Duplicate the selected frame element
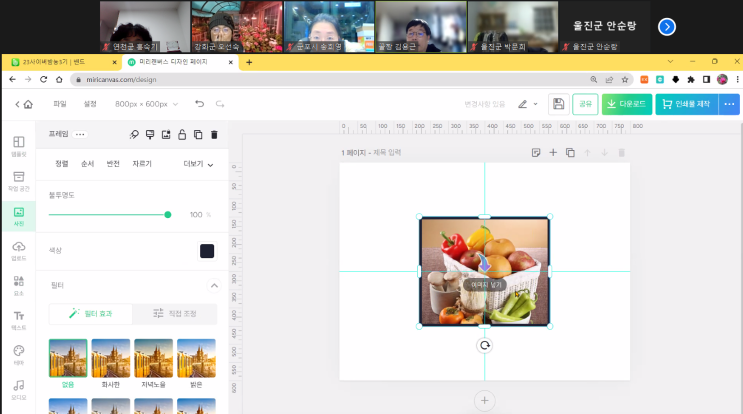This screenshot has width=743, height=414. [198, 134]
